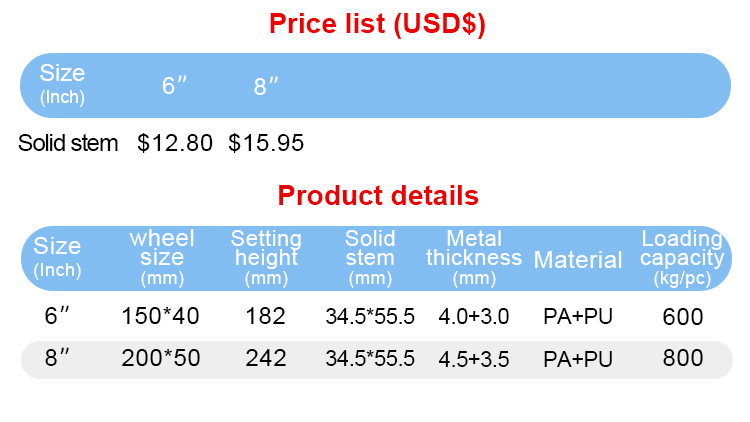The width and height of the screenshot is (750, 422).
Task: Click the "Loading capacity (kg/pc)" column header
Action: click(x=682, y=258)
